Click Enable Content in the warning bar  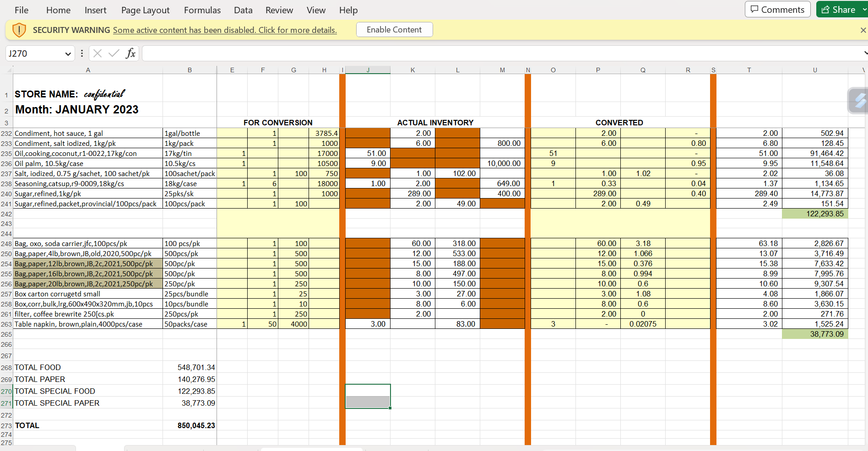point(394,30)
